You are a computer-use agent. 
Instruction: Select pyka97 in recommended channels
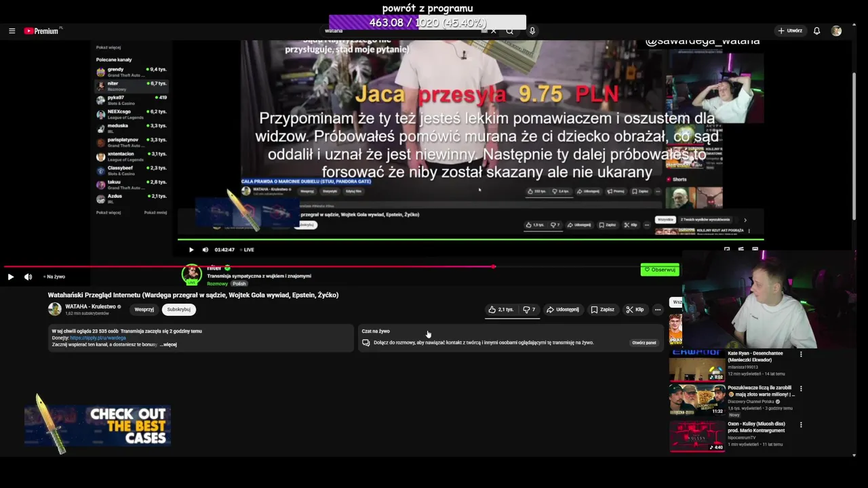[132, 100]
